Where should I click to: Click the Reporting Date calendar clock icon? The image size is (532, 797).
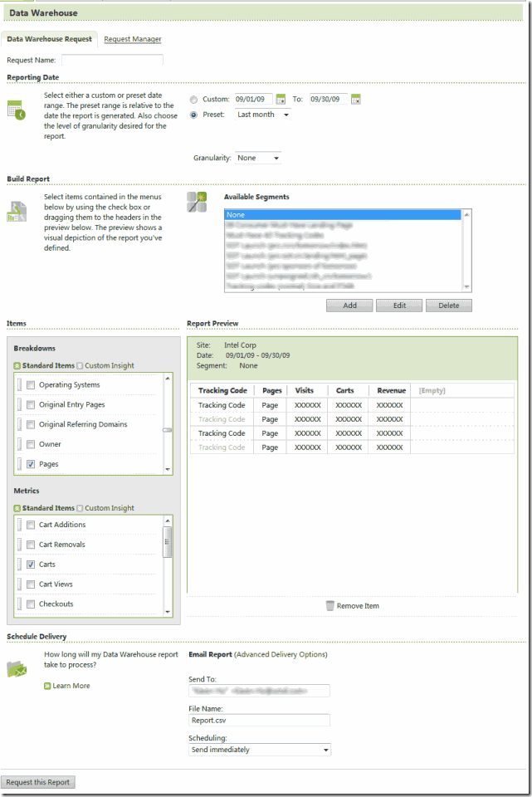tap(17, 110)
